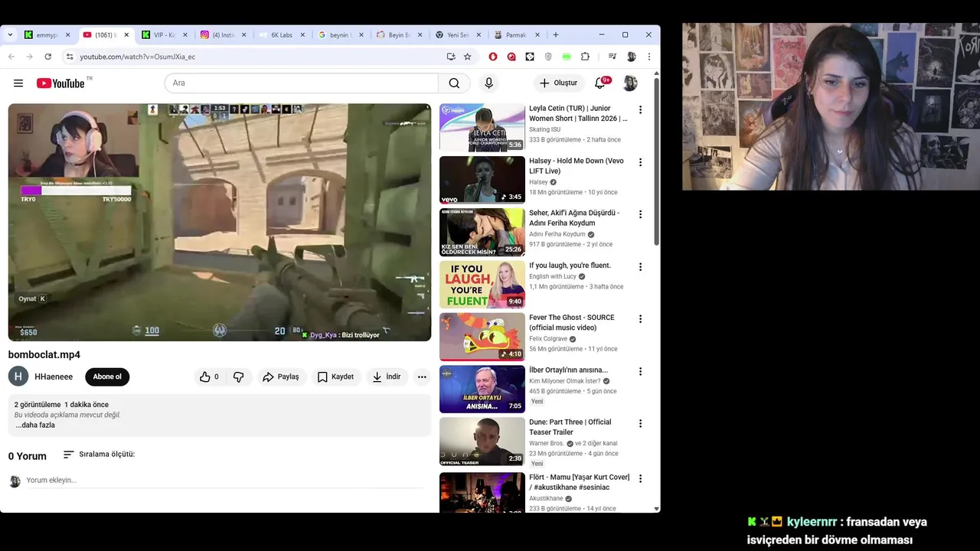Open the options menu for Seher, Akif'i Ağına Düşürdü
This screenshot has height=551, width=980.
pos(640,214)
